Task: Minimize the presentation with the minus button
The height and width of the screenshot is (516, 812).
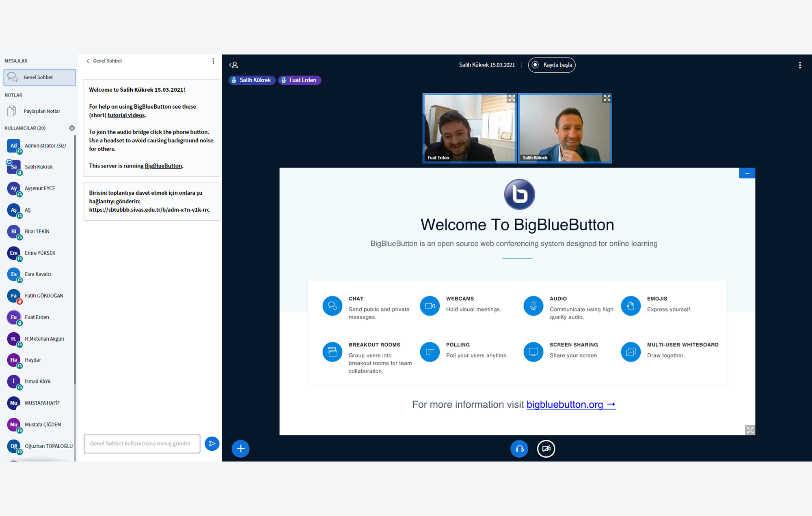Action: click(747, 173)
